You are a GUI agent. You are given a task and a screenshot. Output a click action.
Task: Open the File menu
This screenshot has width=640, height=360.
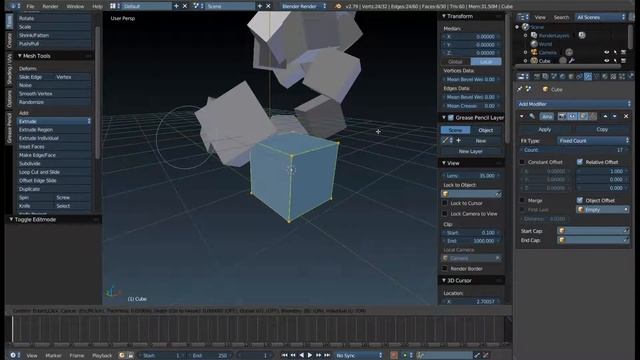30,7
